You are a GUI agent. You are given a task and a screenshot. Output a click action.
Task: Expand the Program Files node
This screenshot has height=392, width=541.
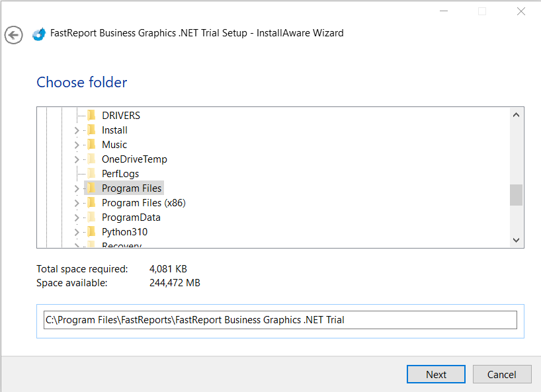[77, 188]
